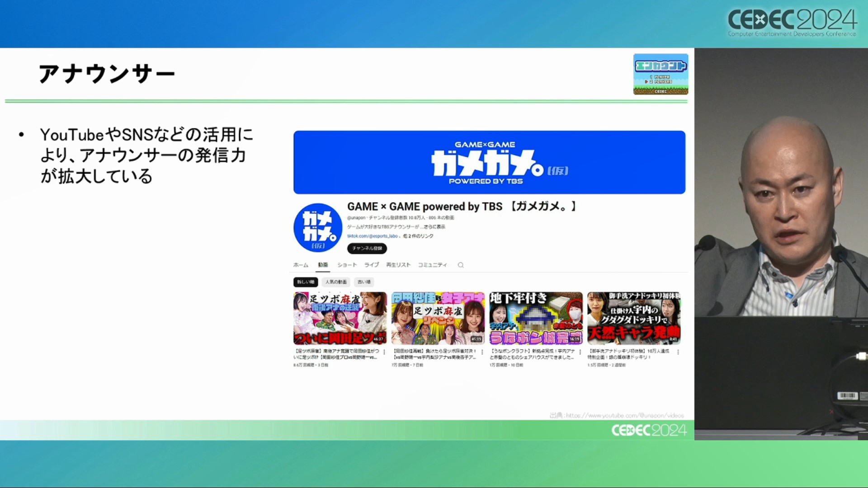
Task: Open the tiktok.com/@esports_labo link
Action: (x=372, y=236)
